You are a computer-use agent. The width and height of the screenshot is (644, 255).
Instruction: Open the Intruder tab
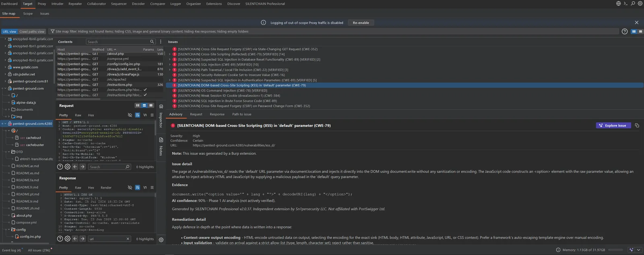pos(57,4)
